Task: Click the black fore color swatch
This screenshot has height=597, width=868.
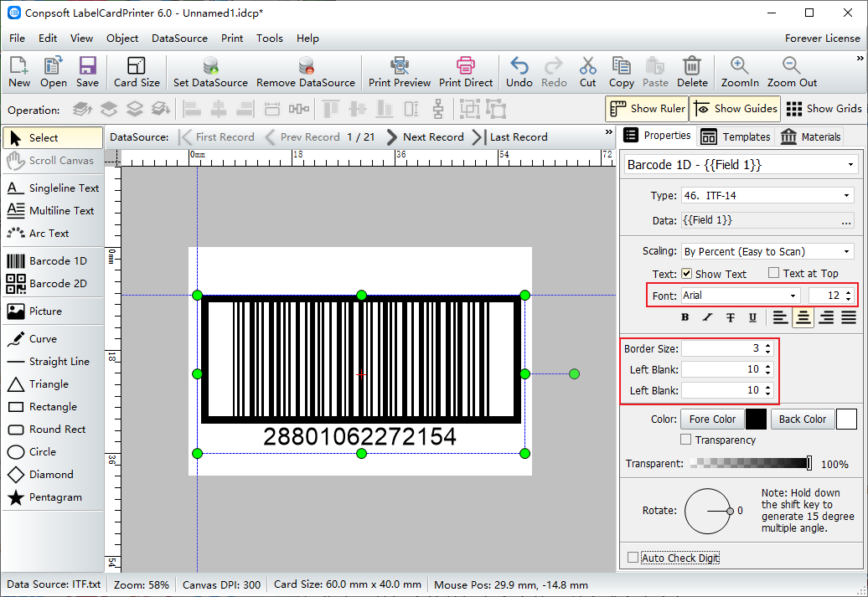Action: [x=756, y=419]
